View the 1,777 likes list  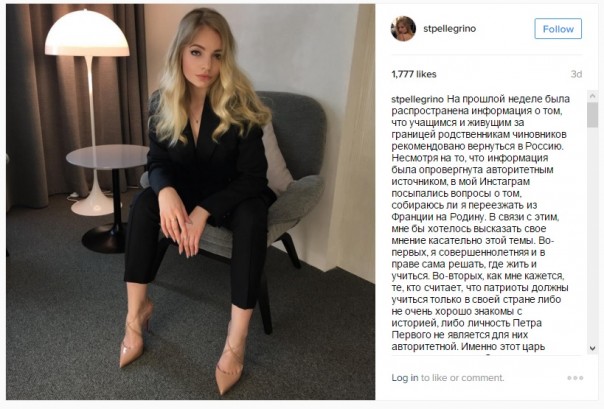click(x=414, y=74)
